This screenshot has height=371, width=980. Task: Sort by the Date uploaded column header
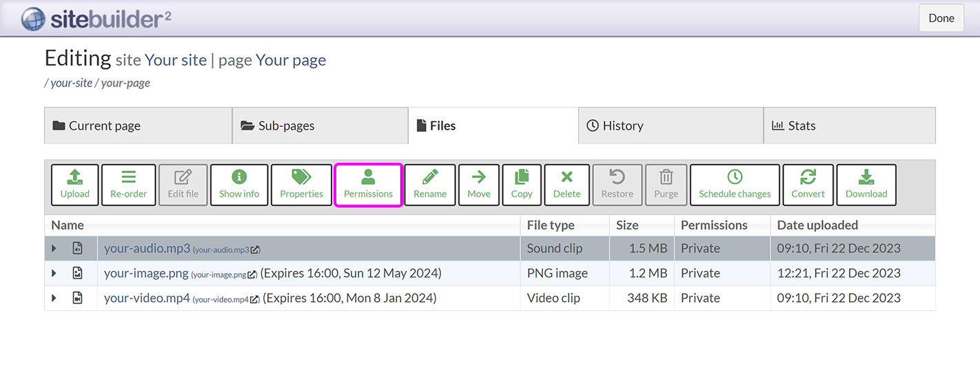coord(817,225)
